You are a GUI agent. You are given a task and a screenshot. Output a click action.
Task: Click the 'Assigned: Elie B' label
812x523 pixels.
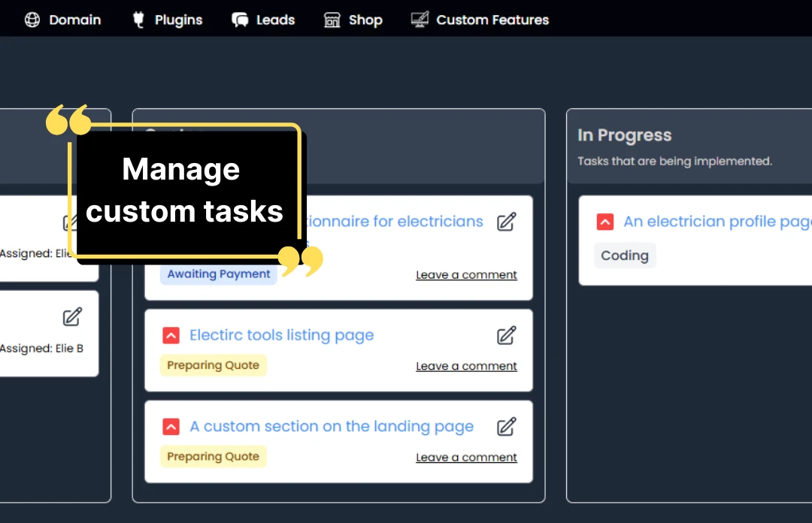tap(41, 349)
